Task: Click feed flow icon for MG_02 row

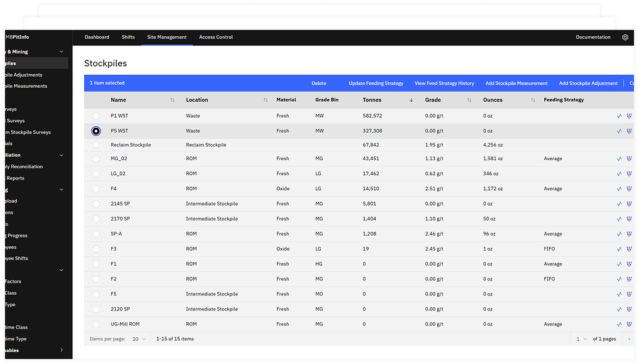Action: (x=629, y=159)
